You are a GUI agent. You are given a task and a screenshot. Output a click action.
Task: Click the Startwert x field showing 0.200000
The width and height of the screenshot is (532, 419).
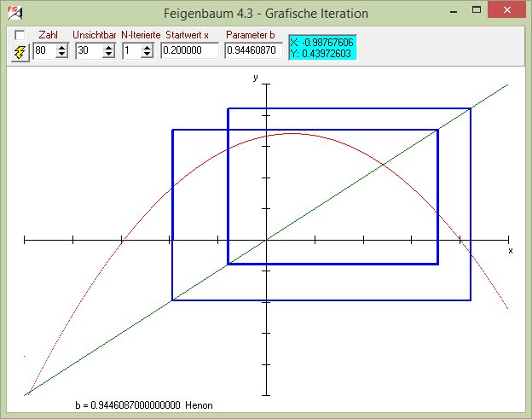189,50
